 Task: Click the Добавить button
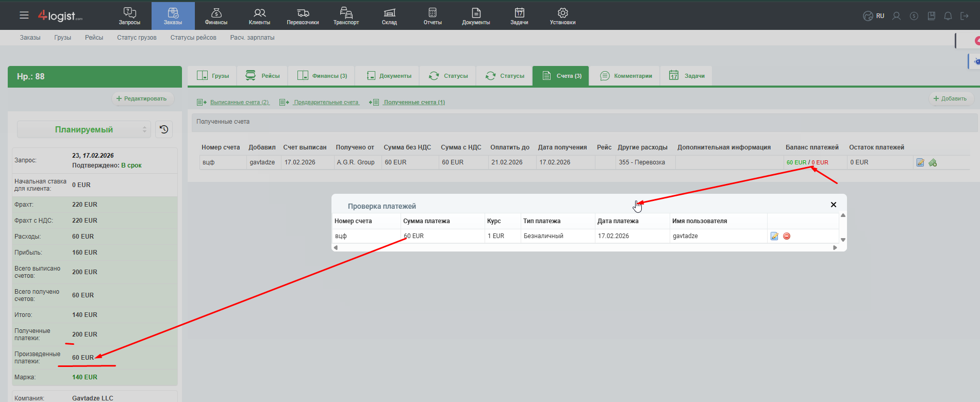pyautogui.click(x=950, y=98)
